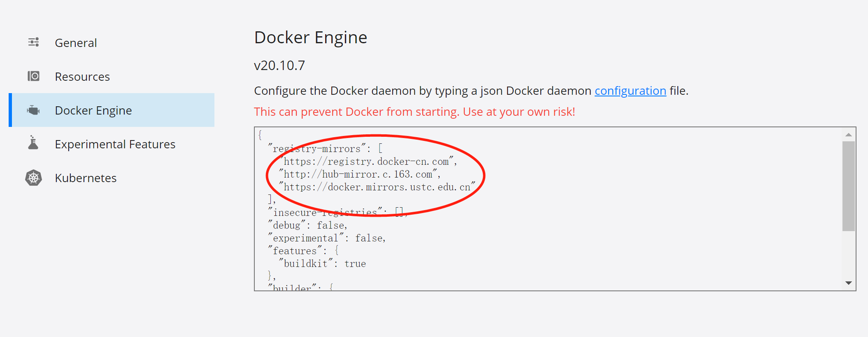Click the scrollbar down arrow
This screenshot has height=337, width=868.
(x=848, y=283)
